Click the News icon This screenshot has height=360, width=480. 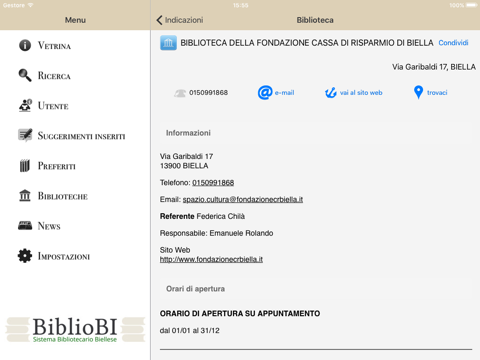[x=25, y=225]
